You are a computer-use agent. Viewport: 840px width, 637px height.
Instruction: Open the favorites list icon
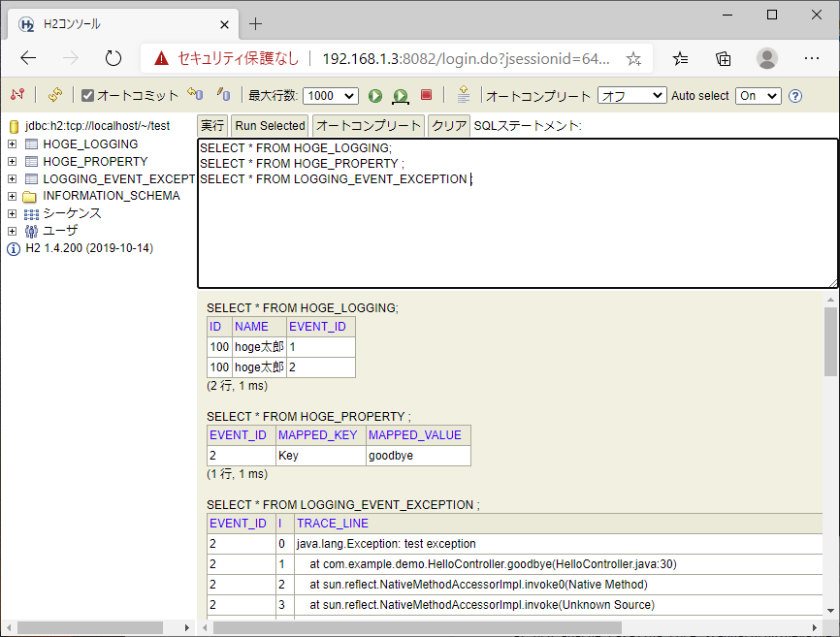point(680,58)
